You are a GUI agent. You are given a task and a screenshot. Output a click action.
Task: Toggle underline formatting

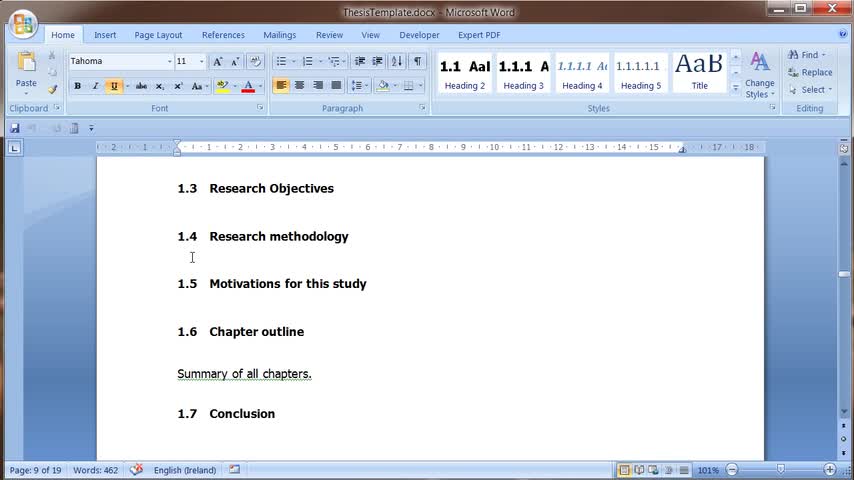(114, 86)
